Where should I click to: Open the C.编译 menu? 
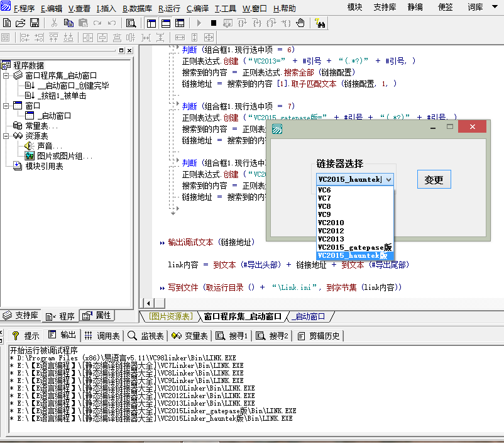click(x=198, y=9)
